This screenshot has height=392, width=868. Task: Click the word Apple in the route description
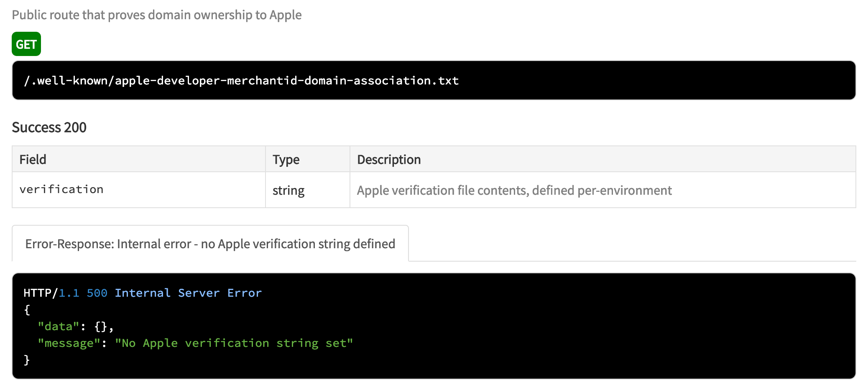285,15
